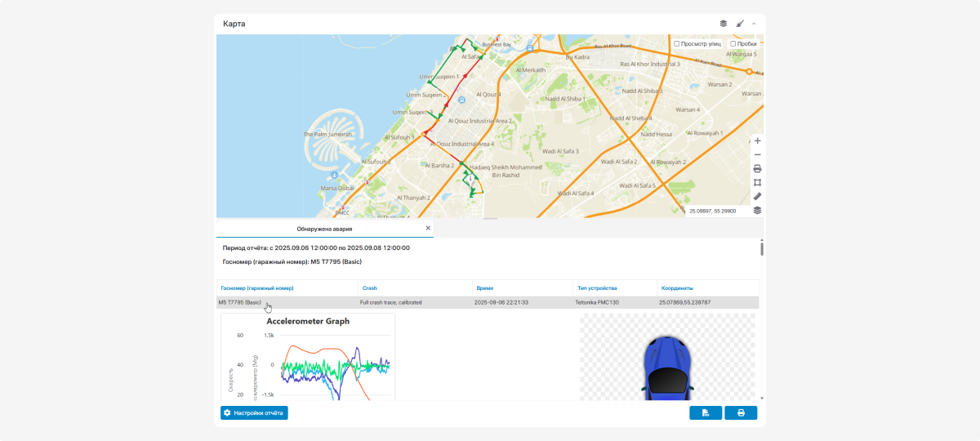The image size is (980, 441).
Task: Click the report panel vertical scrollbar
Action: pos(761,248)
